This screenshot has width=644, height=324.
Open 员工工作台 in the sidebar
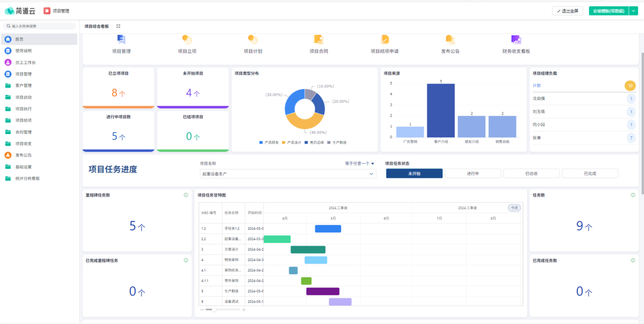[26, 62]
